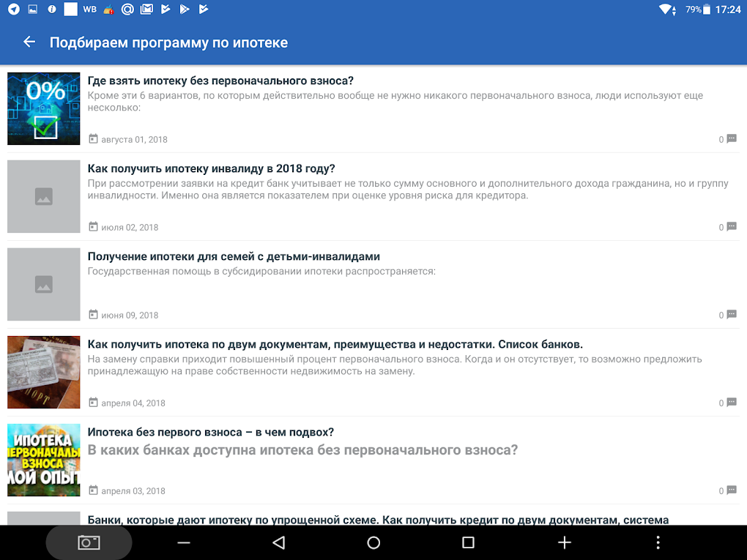The image size is (747, 560).
Task: Open 'Ипотека без первого взноса – в чем подвох?'
Action: 211,432
